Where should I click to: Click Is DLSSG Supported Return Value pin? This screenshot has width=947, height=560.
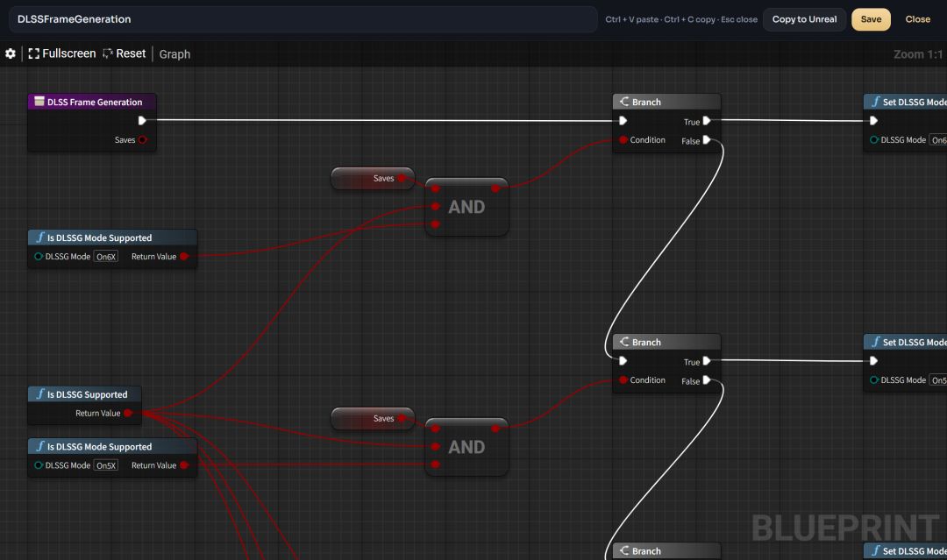tap(128, 414)
